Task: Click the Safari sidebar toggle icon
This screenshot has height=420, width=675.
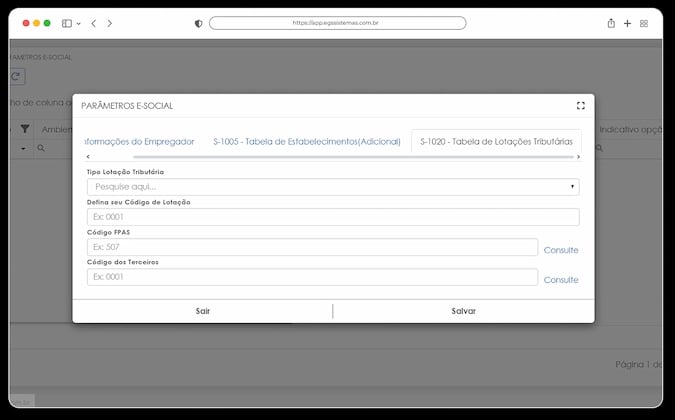Action: click(67, 23)
